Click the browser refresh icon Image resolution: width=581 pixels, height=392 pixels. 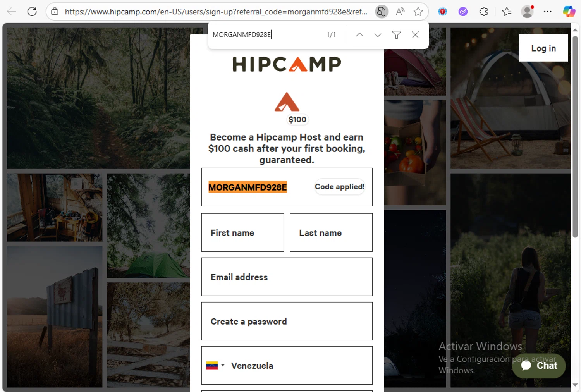click(32, 12)
